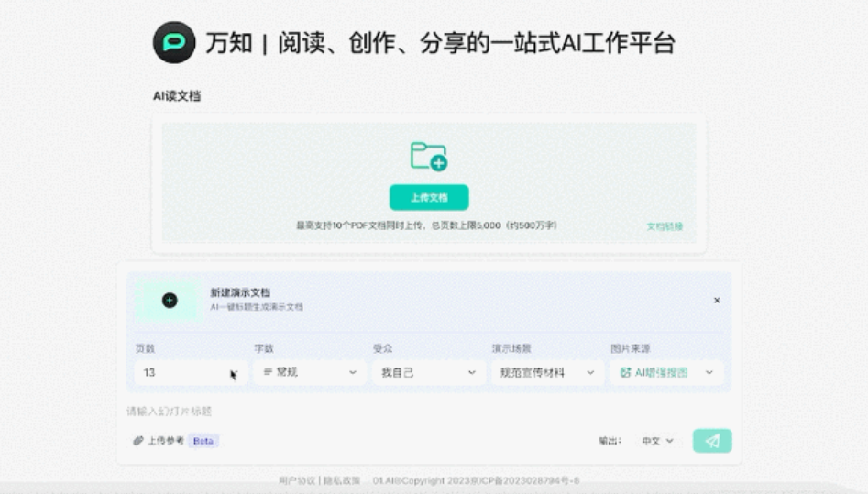The image size is (868, 494).
Task: Click the AI一键标题生成演示文档 subtitle
Action: pyautogui.click(x=257, y=307)
